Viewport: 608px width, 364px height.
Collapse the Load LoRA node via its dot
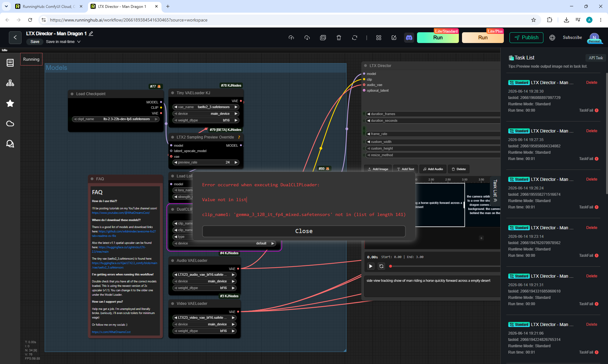tap(173, 176)
